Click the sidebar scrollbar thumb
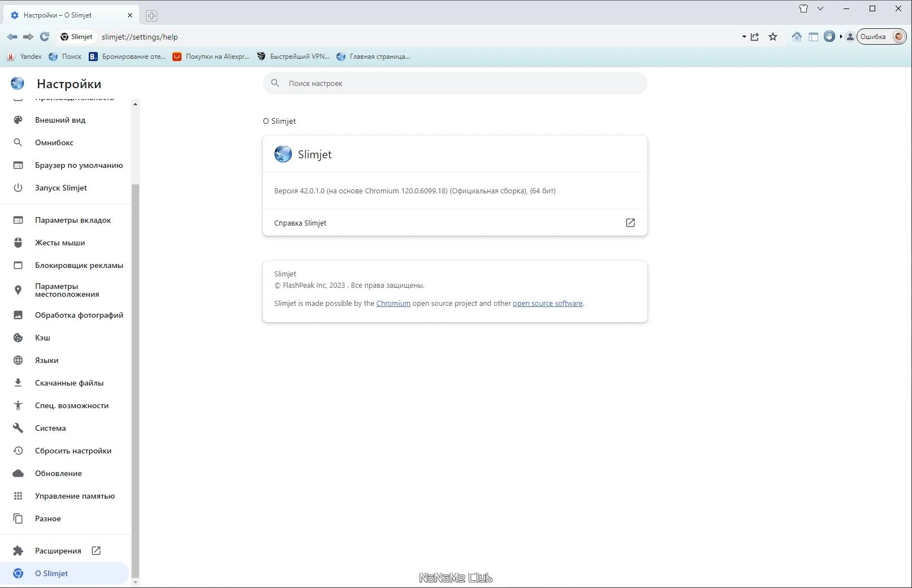The width and height of the screenshot is (912, 588). pos(135,380)
